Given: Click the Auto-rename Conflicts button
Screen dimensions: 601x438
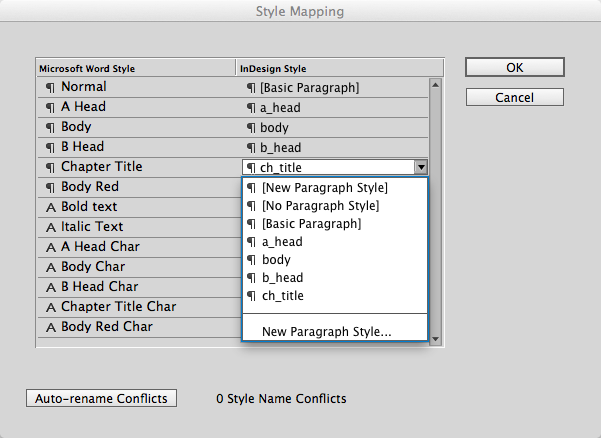Looking at the screenshot, I should pyautogui.click(x=102, y=398).
